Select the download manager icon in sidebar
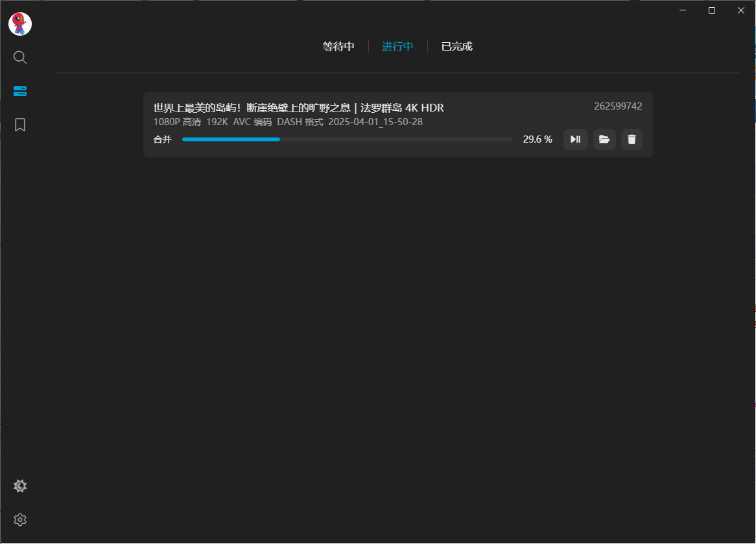Screen dimensions: 756x544 (x=19, y=91)
